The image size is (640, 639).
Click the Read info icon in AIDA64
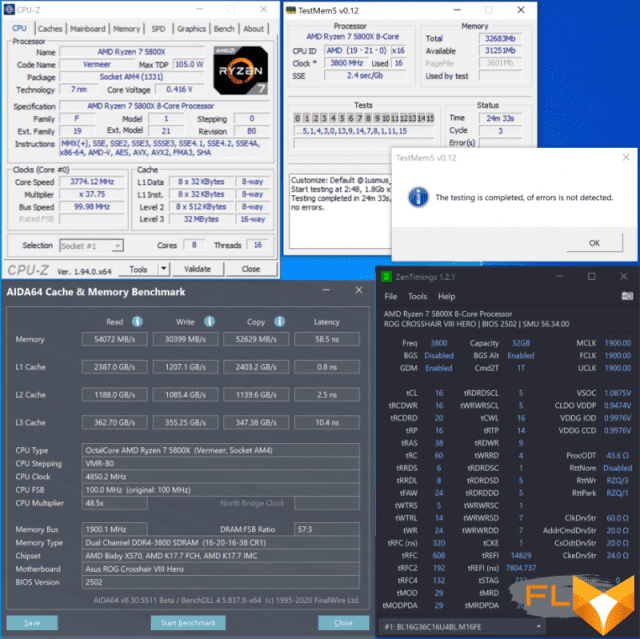pyautogui.click(x=137, y=322)
